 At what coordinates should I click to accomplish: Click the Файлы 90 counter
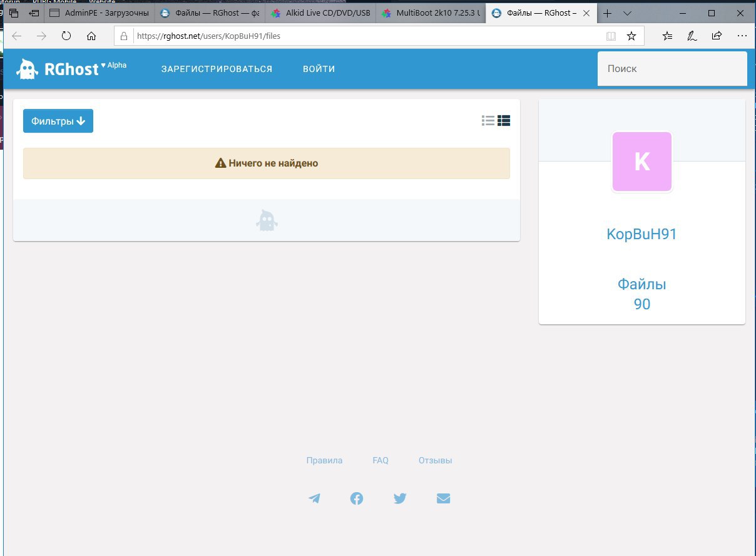tap(642, 294)
